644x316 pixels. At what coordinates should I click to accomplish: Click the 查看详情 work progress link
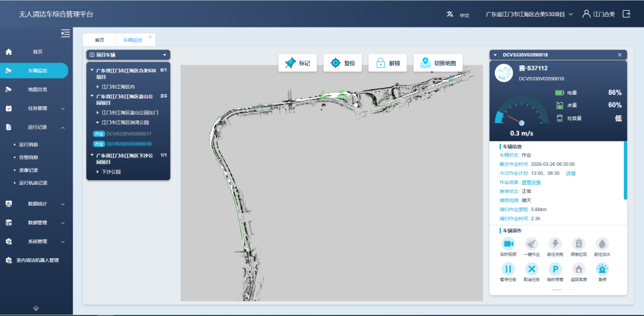click(x=531, y=182)
